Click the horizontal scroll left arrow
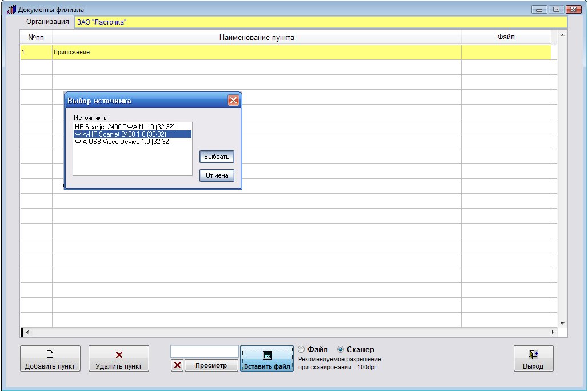The height and width of the screenshot is (391, 588). click(x=27, y=332)
